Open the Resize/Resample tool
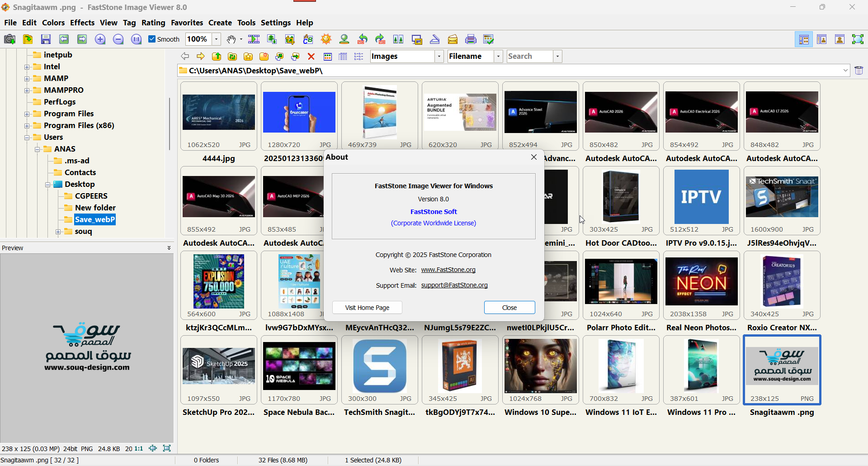This screenshot has width=868, height=466. point(272,39)
